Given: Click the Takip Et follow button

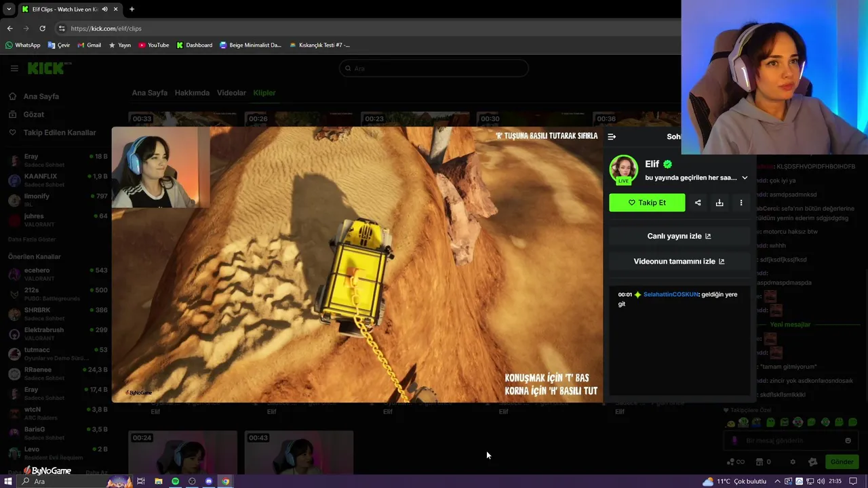Looking at the screenshot, I should tap(647, 203).
